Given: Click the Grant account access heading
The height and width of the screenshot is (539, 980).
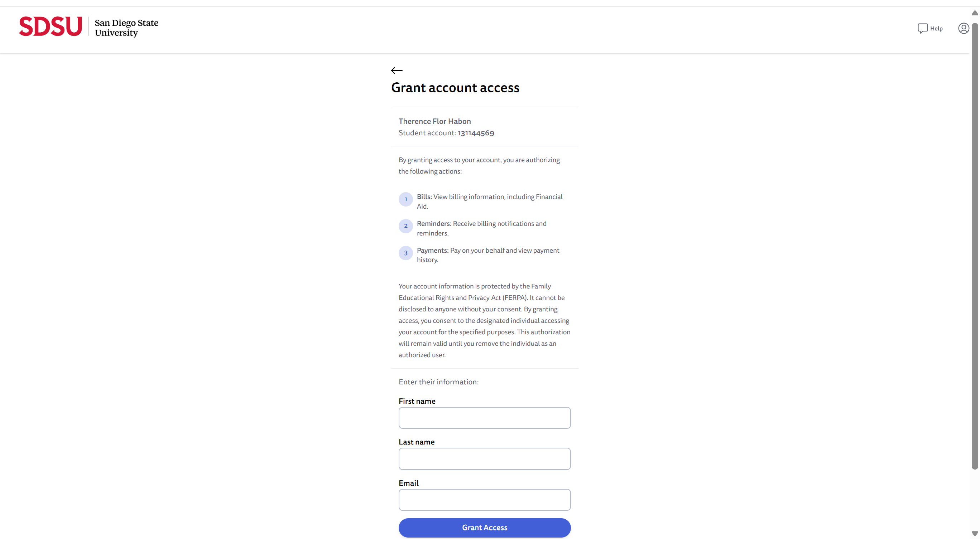Looking at the screenshot, I should click(455, 88).
